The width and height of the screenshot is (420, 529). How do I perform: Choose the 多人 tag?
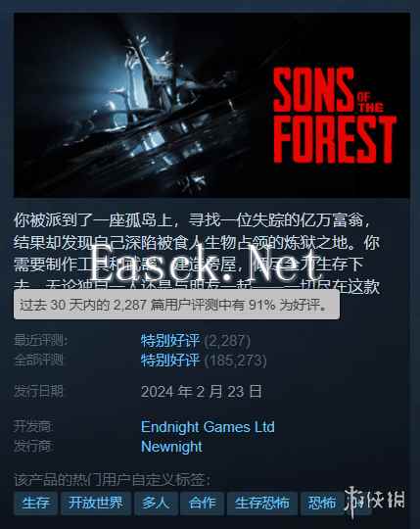(156, 503)
